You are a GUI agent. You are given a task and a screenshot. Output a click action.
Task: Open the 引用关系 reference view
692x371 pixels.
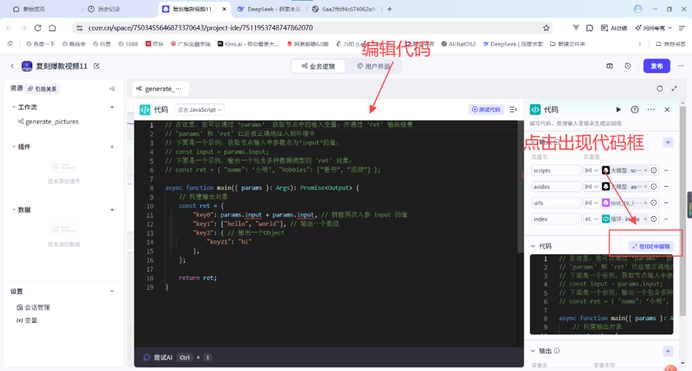42,89
